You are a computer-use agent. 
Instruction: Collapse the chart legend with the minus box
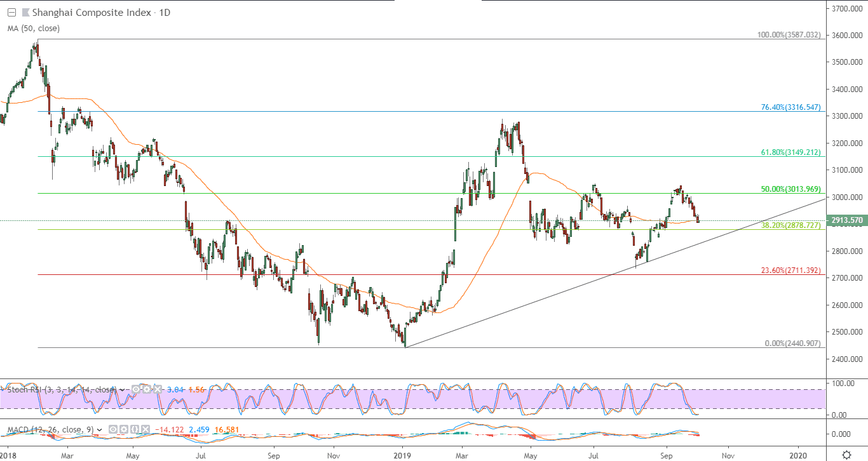tap(11, 13)
